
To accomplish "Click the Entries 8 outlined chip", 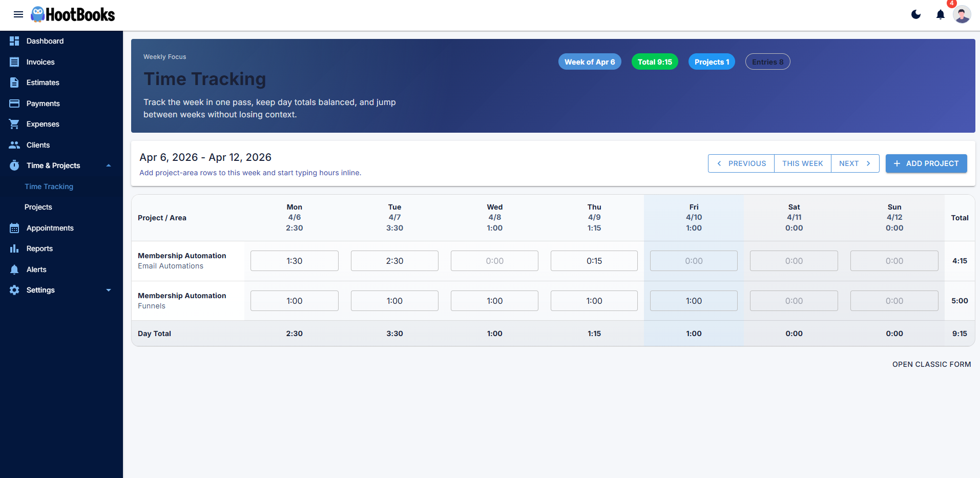I will point(767,61).
